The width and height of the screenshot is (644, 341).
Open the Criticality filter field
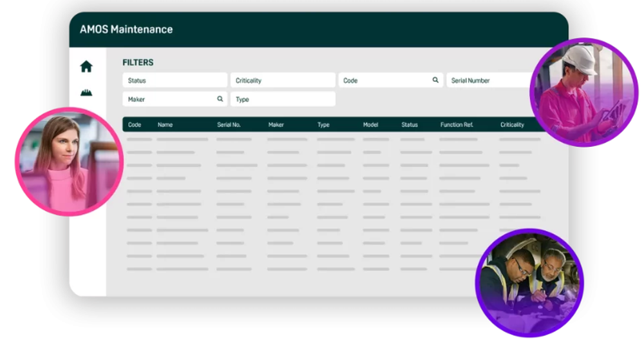pos(283,80)
